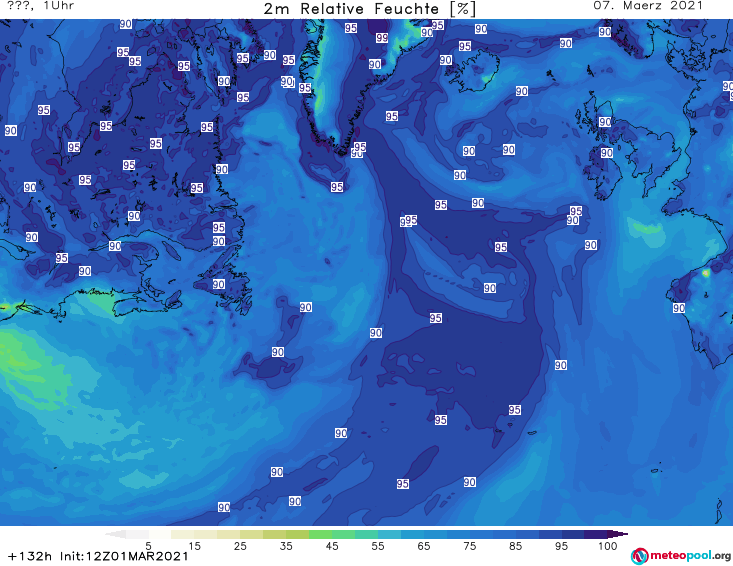Image resolution: width=733 pixels, height=566 pixels.
Task: Click the colorbar label "85"
Action: (515, 546)
